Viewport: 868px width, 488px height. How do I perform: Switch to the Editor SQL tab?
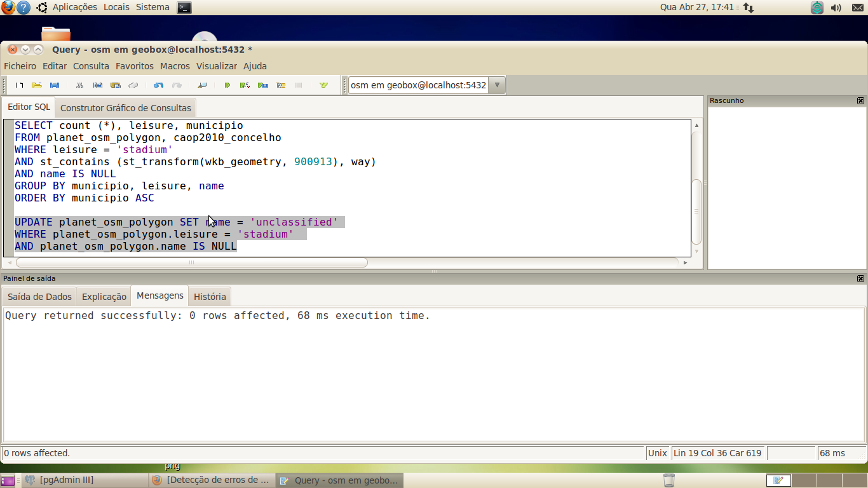(29, 107)
